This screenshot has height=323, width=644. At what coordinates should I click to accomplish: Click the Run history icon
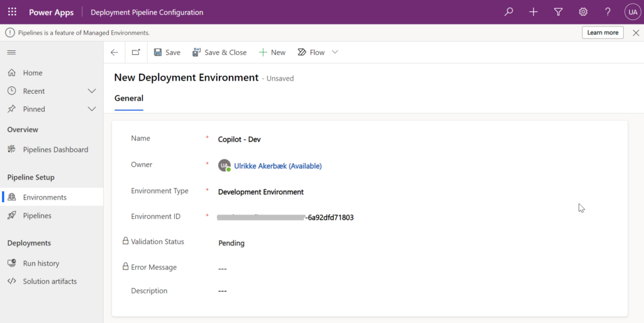(x=11, y=263)
